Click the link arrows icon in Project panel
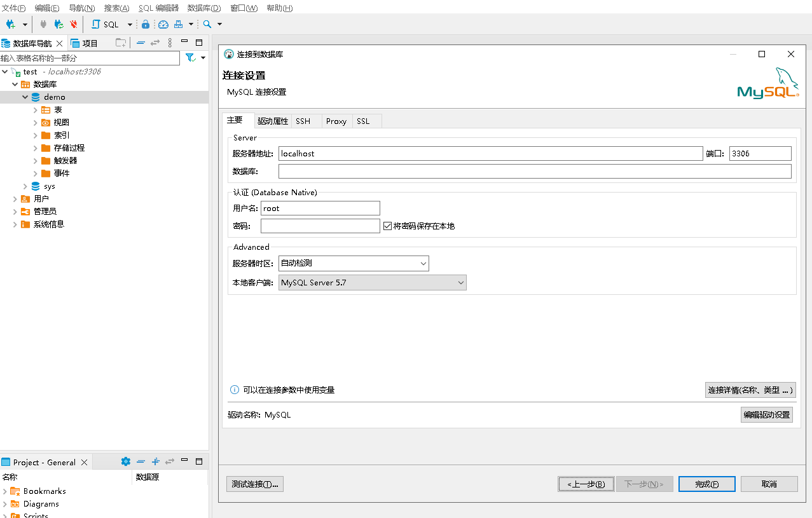The image size is (812, 518). click(170, 461)
